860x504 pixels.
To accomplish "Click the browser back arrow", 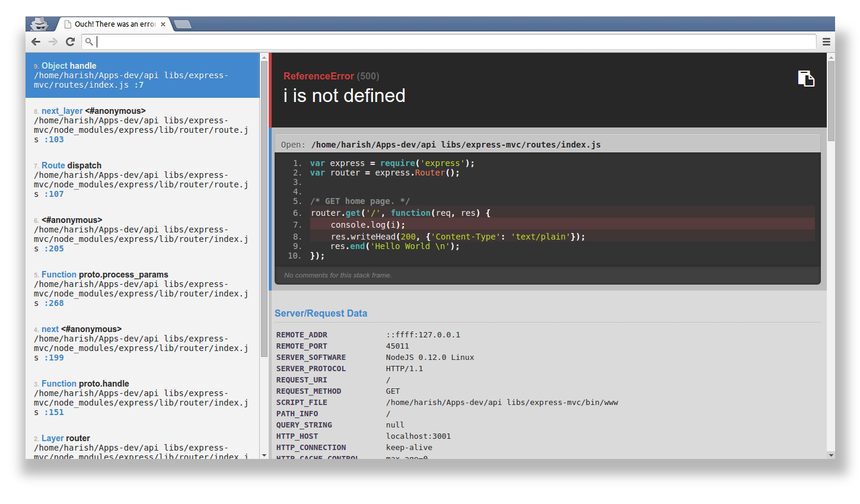I will 36,42.
